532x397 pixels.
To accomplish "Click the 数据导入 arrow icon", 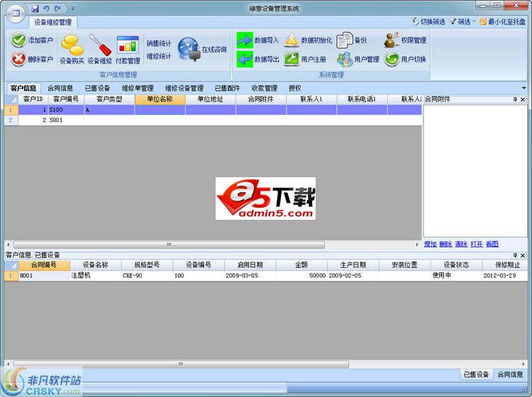I will (x=245, y=40).
